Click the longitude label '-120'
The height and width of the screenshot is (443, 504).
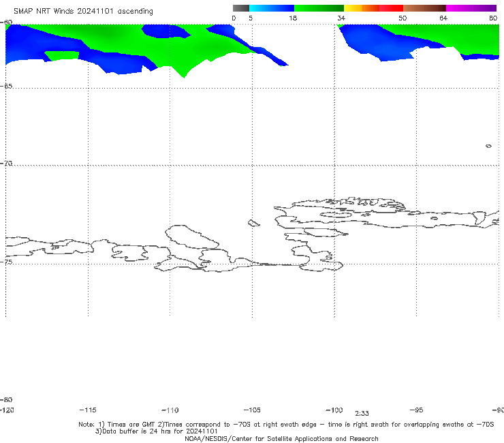(x=7, y=410)
